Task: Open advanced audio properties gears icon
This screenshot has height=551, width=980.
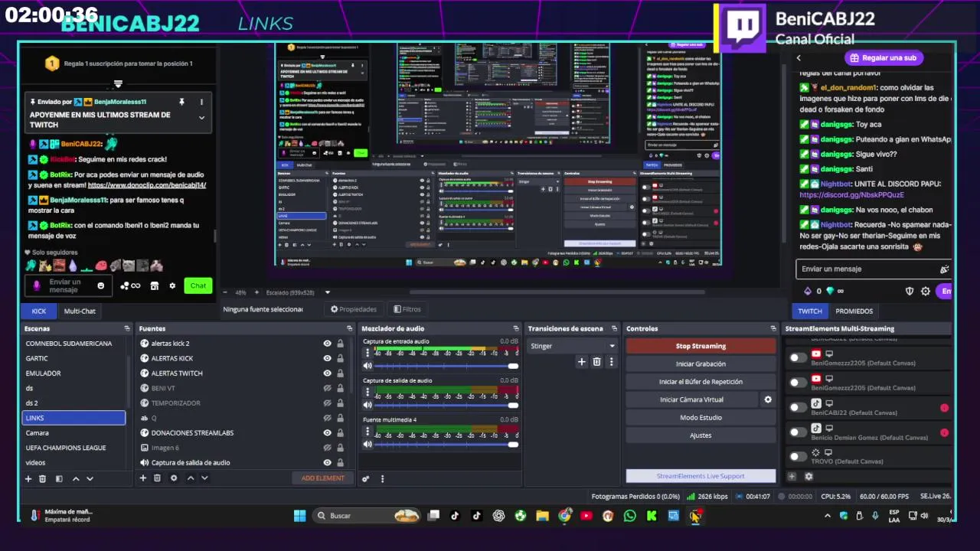Action: point(366,478)
